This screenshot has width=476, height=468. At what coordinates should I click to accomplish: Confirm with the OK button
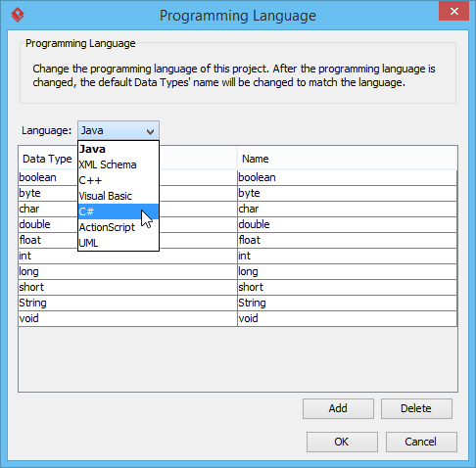(x=342, y=442)
